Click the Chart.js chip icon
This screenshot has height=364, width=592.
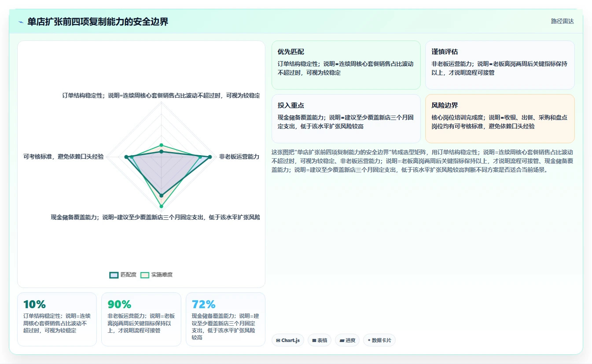278,340
